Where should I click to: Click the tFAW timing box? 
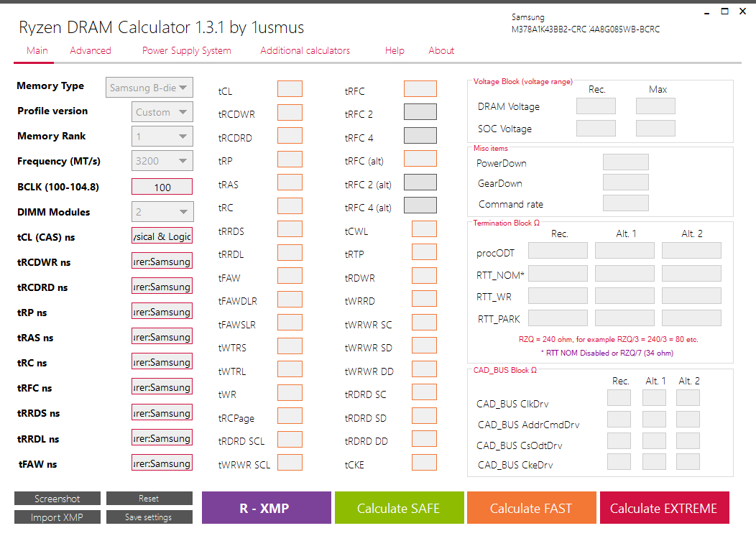click(290, 276)
